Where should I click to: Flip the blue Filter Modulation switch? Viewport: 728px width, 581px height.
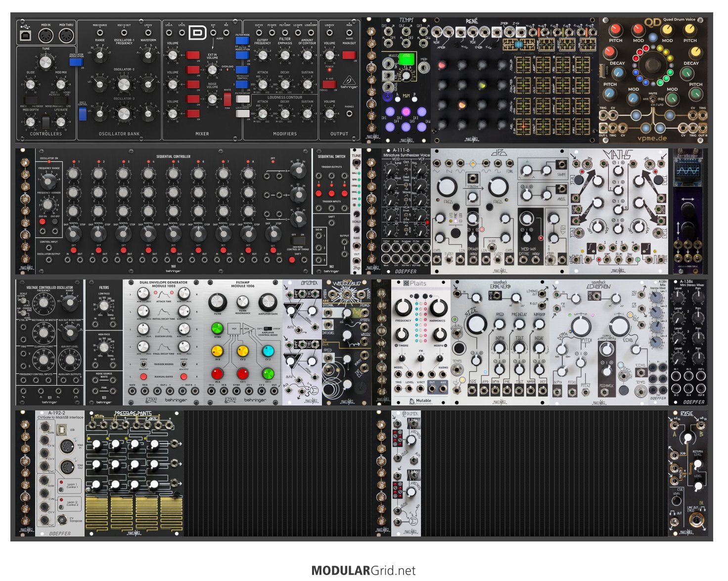[242, 54]
